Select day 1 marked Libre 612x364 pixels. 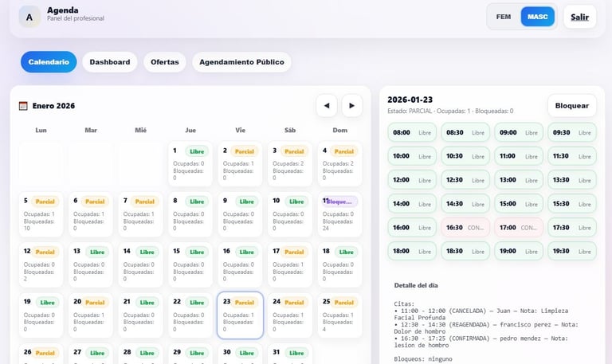point(190,164)
